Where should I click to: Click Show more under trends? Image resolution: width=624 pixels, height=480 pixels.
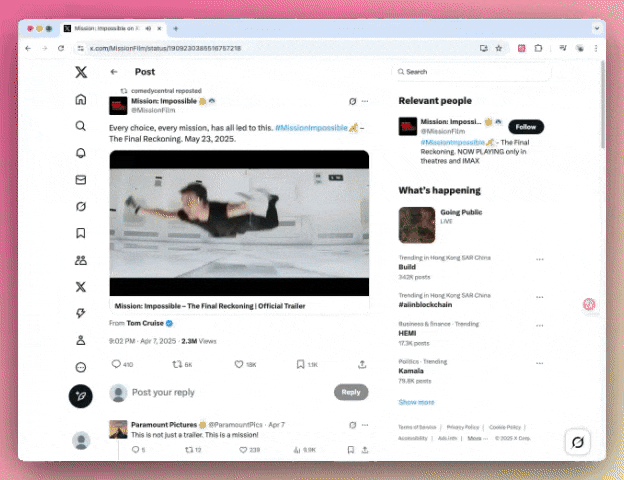(416, 402)
